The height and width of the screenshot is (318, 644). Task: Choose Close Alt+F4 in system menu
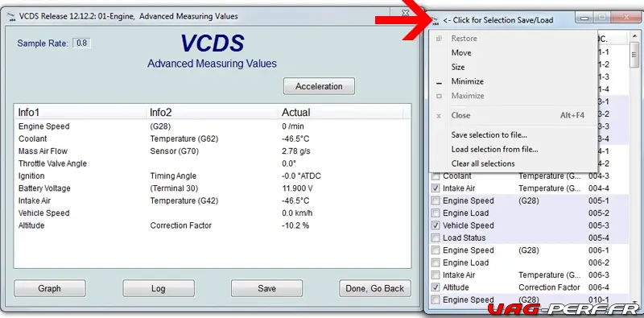[514, 115]
